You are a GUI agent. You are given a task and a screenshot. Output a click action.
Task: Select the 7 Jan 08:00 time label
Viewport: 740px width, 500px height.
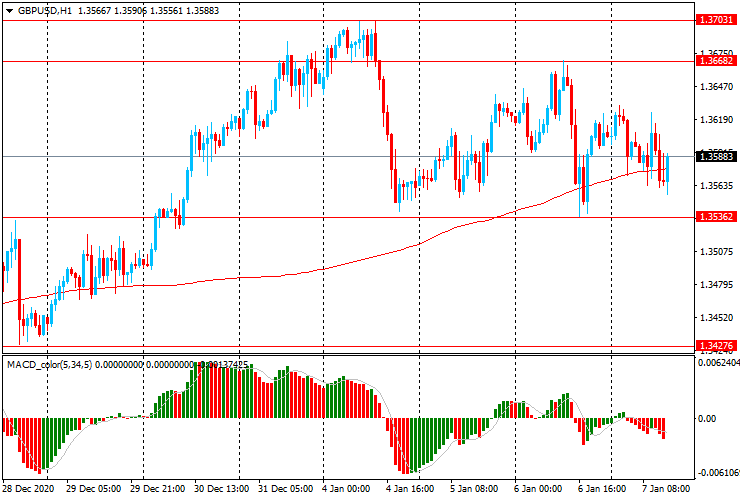coord(666,488)
